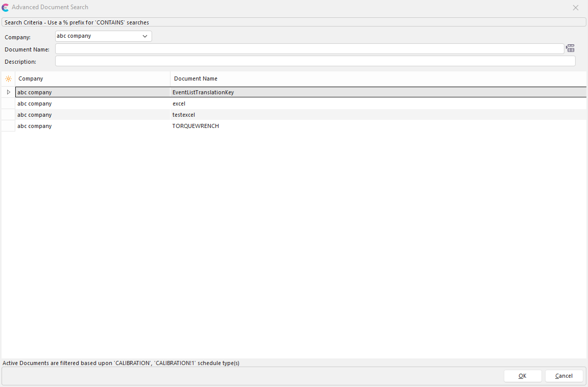This screenshot has height=387, width=588.
Task: Focus the Description text field
Action: point(315,61)
